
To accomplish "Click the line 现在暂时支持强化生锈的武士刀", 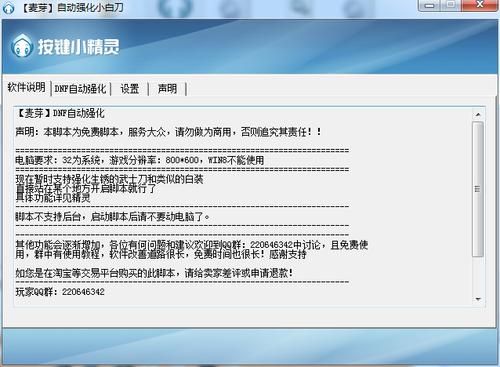I will [x=109, y=179].
